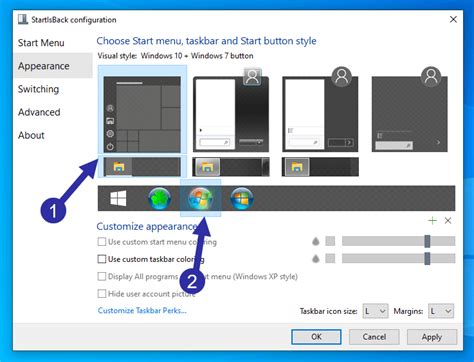The width and height of the screenshot is (474, 362).
Task: Click the taskbar color droplet icon
Action: (315, 258)
